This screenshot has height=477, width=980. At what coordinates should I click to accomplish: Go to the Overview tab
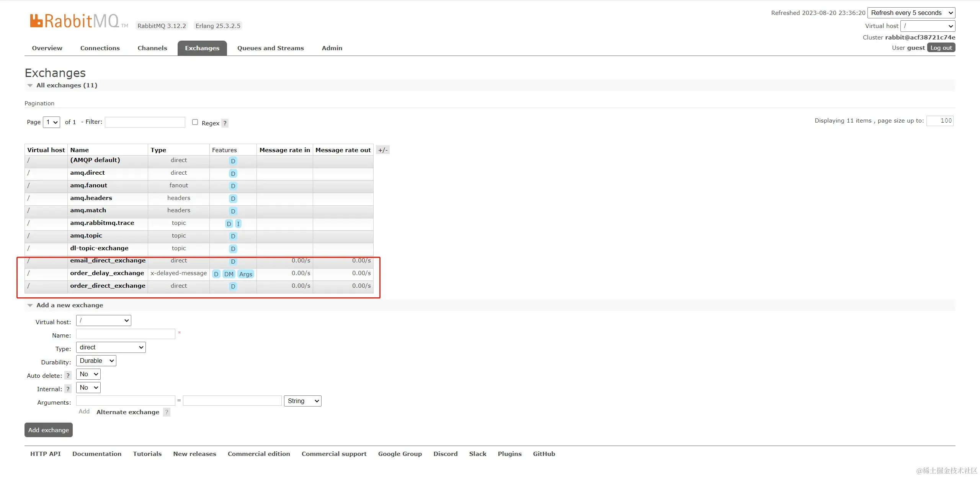pyautogui.click(x=47, y=48)
